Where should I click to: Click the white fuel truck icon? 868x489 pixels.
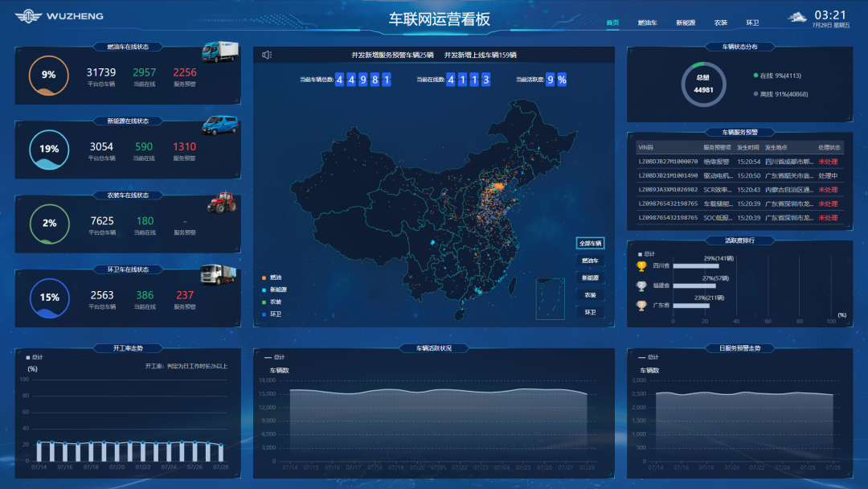pyautogui.click(x=219, y=52)
